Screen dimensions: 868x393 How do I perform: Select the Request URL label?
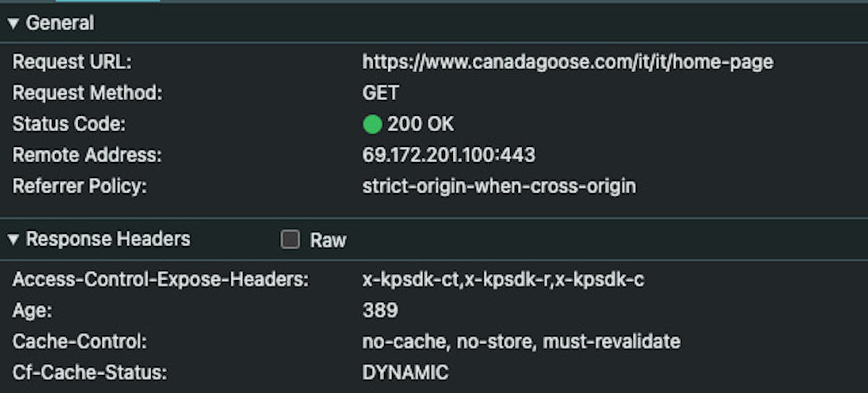(x=72, y=62)
